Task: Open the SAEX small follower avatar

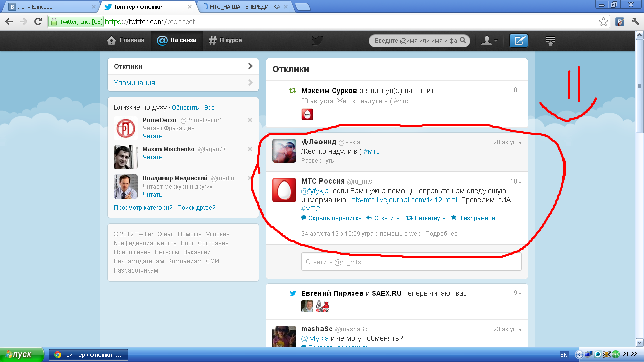Action: pyautogui.click(x=322, y=306)
